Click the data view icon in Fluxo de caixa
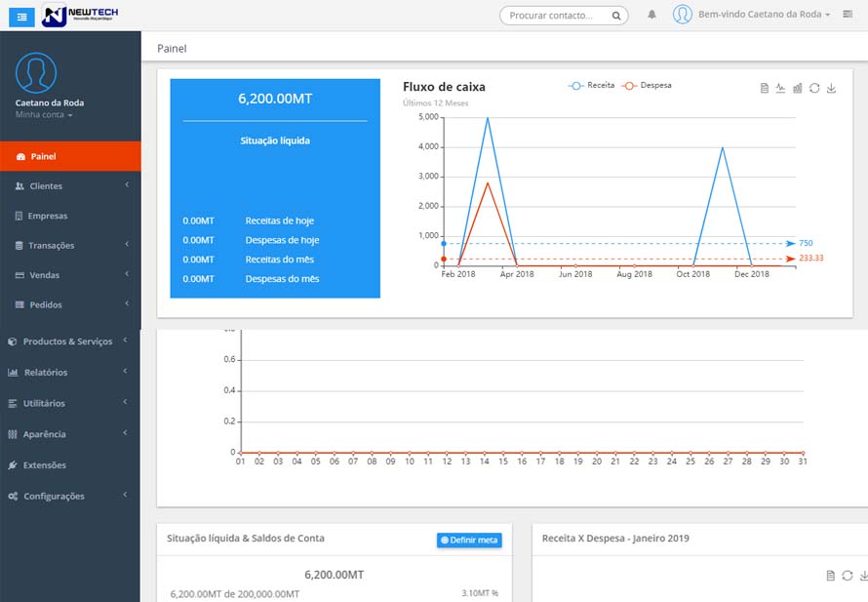Image resolution: width=868 pixels, height=602 pixels. coord(765,88)
